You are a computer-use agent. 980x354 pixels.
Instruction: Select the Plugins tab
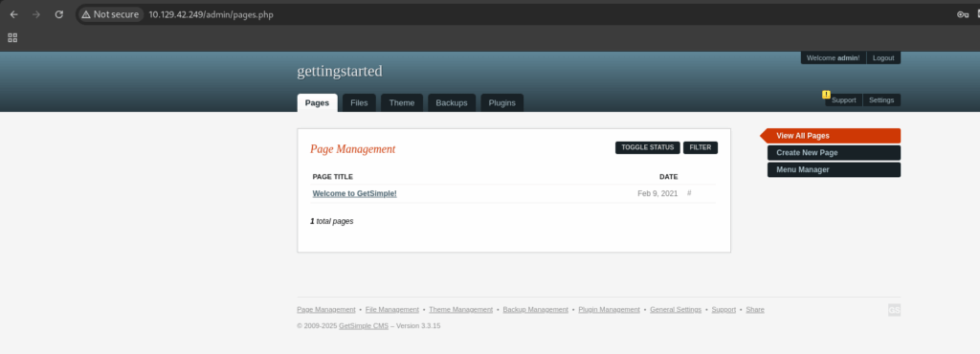pos(501,103)
